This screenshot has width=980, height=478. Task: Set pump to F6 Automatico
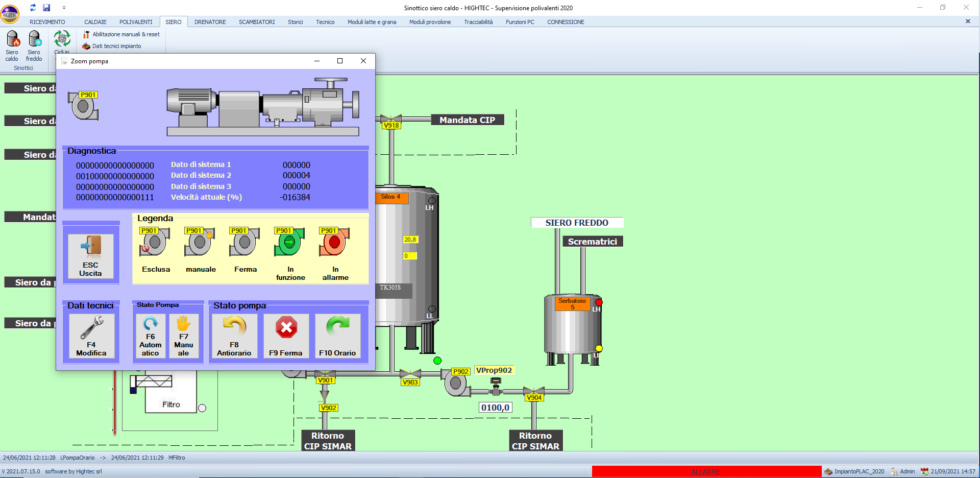[150, 336]
